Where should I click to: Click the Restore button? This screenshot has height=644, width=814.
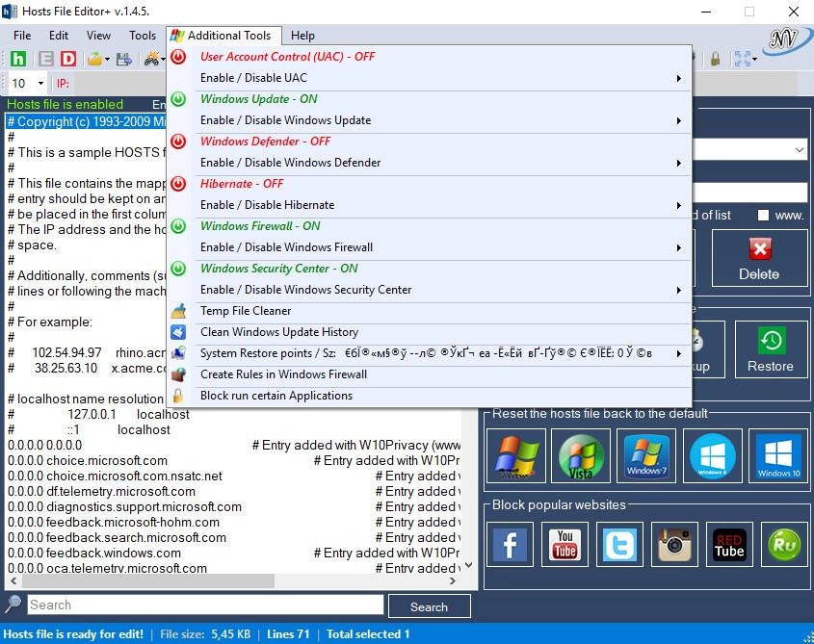point(771,349)
